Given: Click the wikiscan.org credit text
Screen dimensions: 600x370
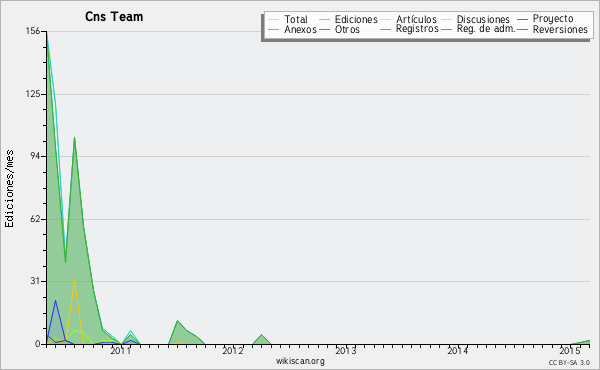Looking at the screenshot, I should pos(300,361).
